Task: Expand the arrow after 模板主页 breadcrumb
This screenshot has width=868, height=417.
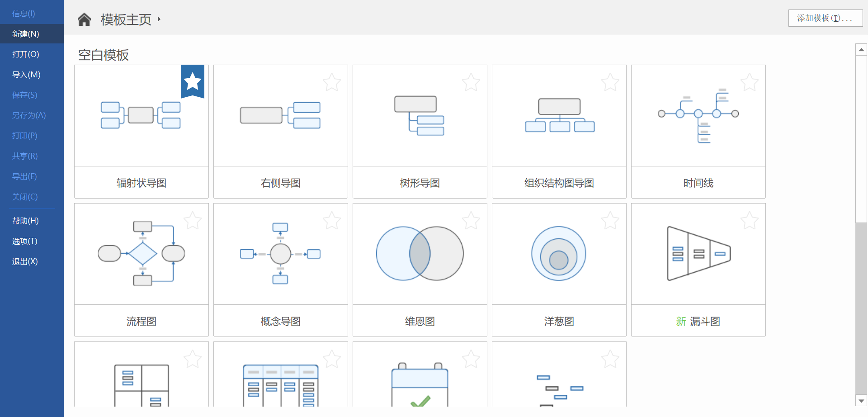Action: pos(159,19)
